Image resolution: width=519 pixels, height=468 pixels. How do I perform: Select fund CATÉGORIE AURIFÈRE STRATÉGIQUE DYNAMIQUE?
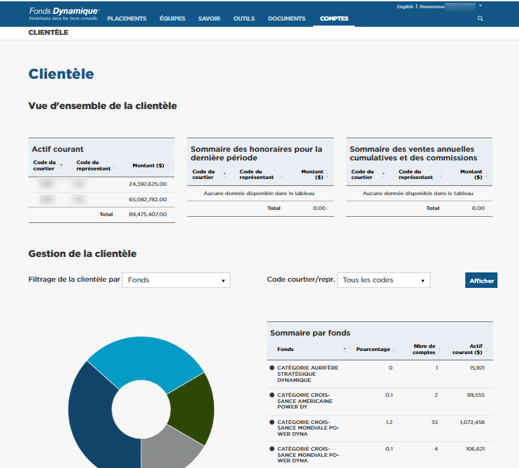(308, 374)
